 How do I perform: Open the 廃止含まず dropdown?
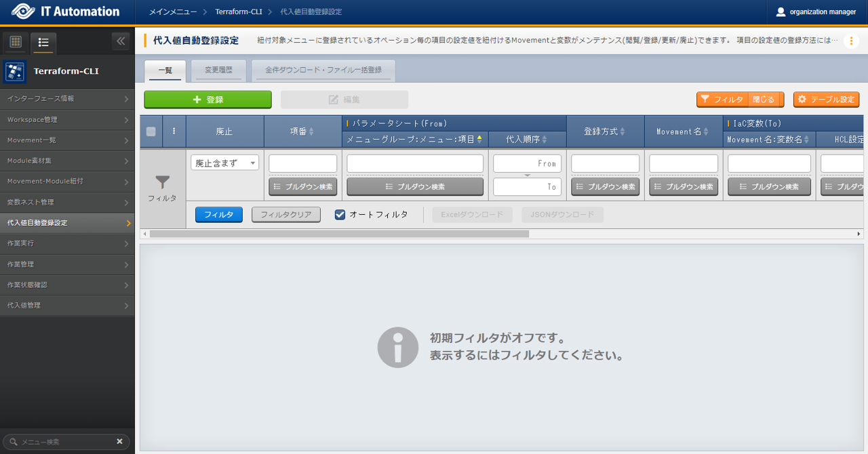tap(224, 163)
